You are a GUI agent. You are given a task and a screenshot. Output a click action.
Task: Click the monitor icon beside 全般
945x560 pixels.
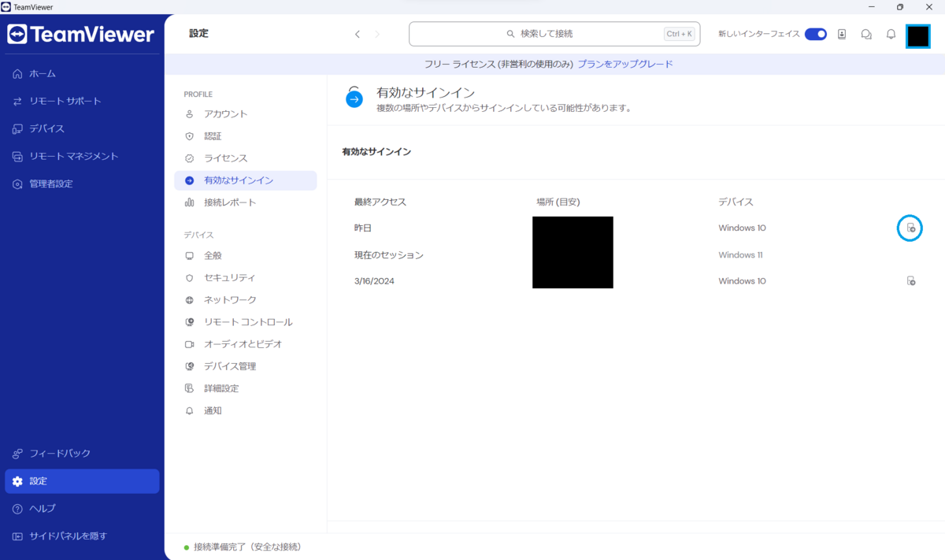coord(189,256)
